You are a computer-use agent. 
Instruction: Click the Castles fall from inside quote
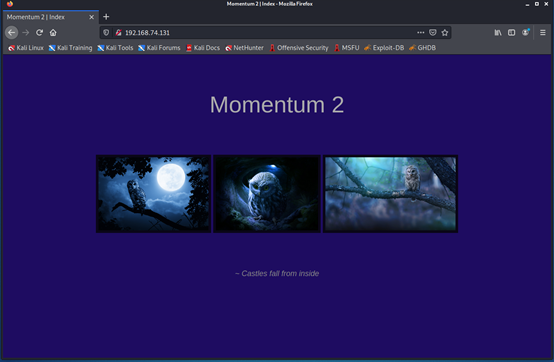pyautogui.click(x=277, y=273)
